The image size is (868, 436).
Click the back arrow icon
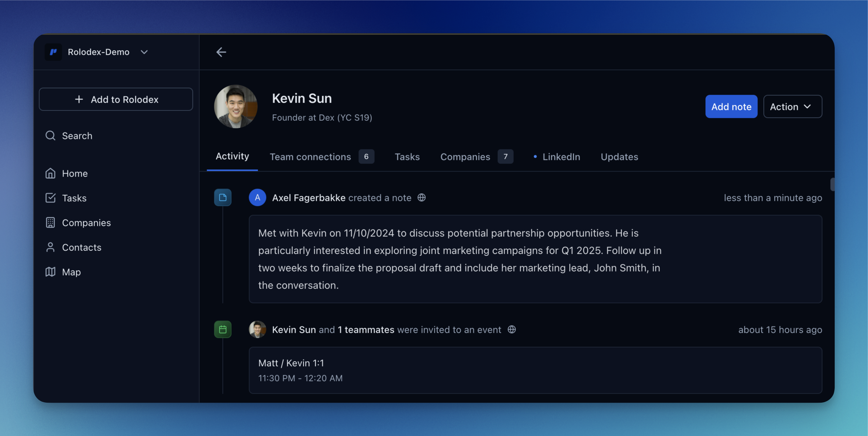[x=221, y=52]
